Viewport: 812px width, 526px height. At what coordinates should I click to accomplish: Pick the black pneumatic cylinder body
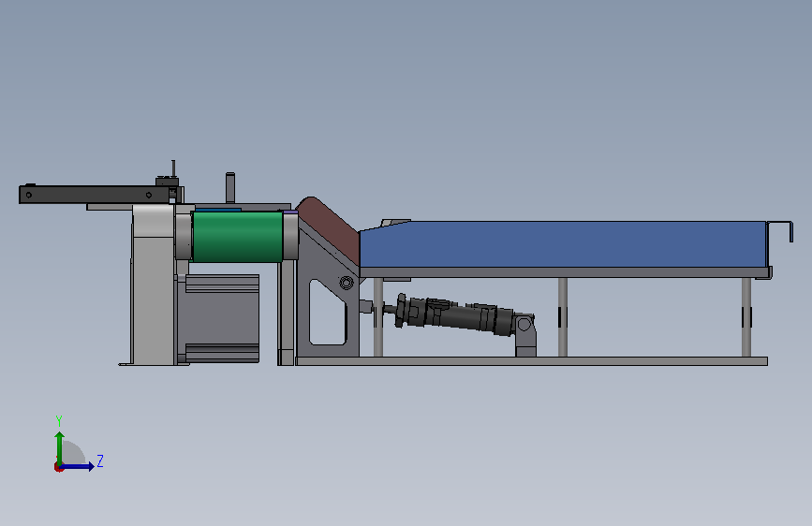(454, 314)
